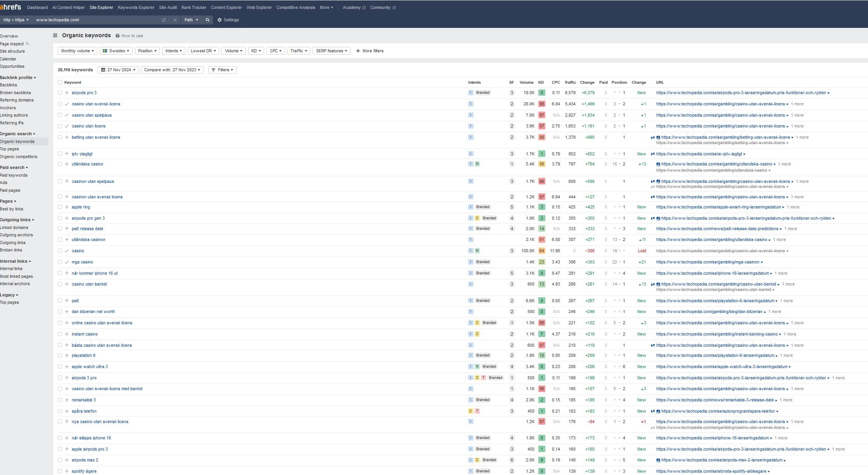The width and height of the screenshot is (868, 475).
Task: Toggle checkbox next to casino utan svensk licens
Action: point(59,104)
